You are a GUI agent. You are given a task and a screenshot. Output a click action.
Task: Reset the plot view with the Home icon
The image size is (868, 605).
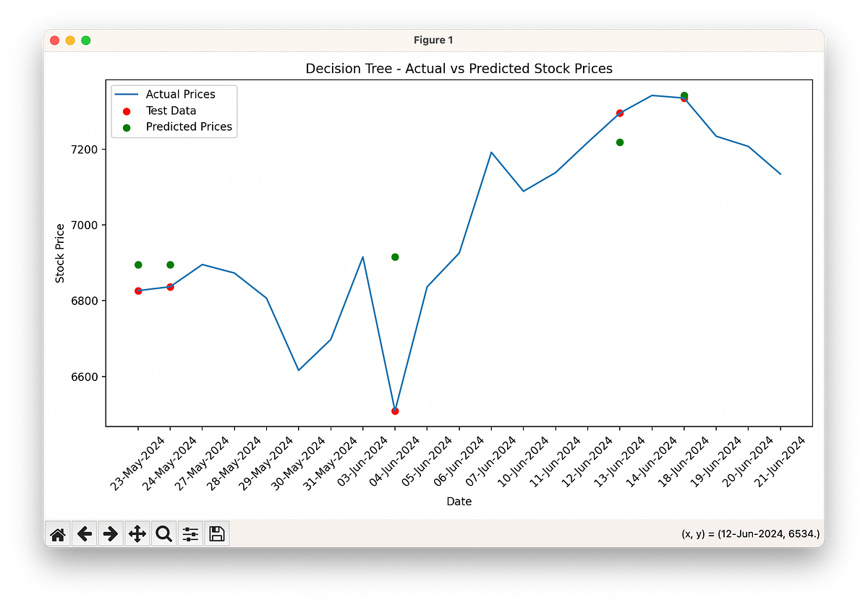pos(57,533)
